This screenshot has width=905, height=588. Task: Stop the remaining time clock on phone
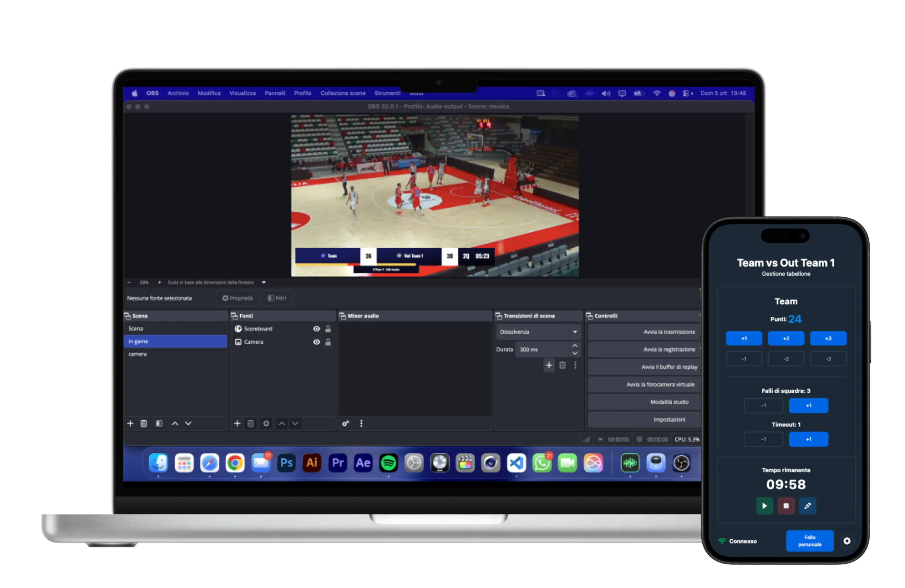pos(786,505)
